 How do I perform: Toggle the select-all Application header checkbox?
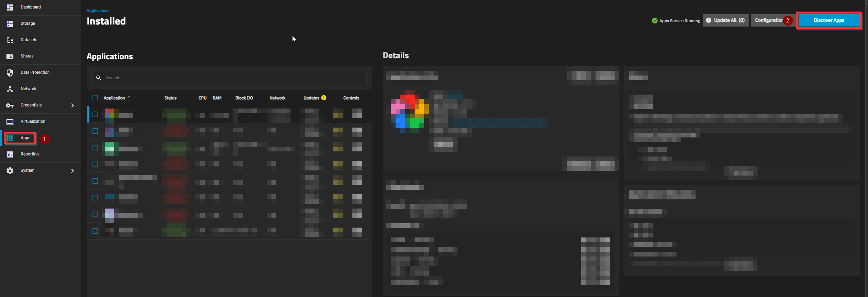point(95,98)
